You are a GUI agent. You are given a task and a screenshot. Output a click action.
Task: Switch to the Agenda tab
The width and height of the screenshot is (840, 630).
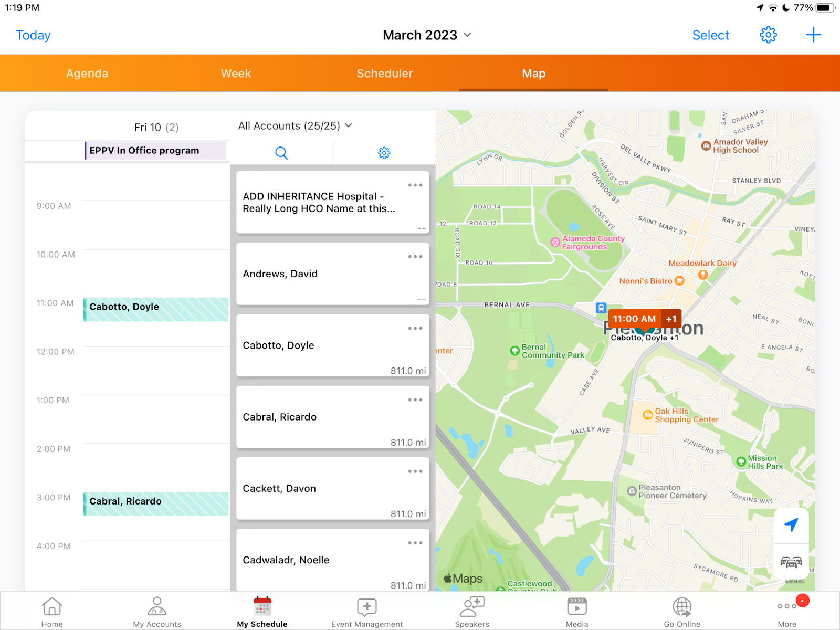coord(87,73)
